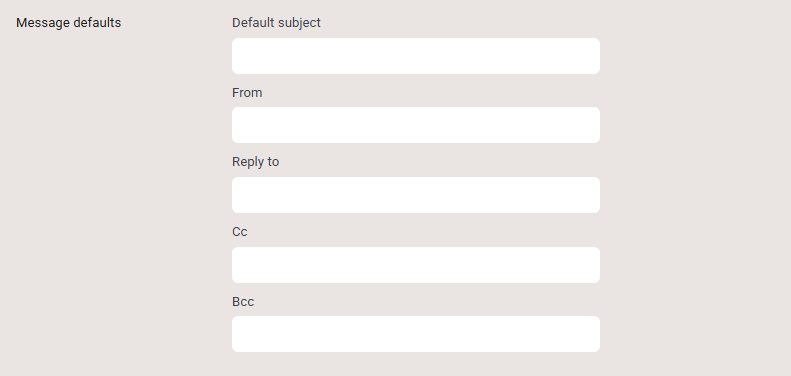The height and width of the screenshot is (376, 791).
Task: Click into the Default subject input field
Action: click(x=416, y=56)
